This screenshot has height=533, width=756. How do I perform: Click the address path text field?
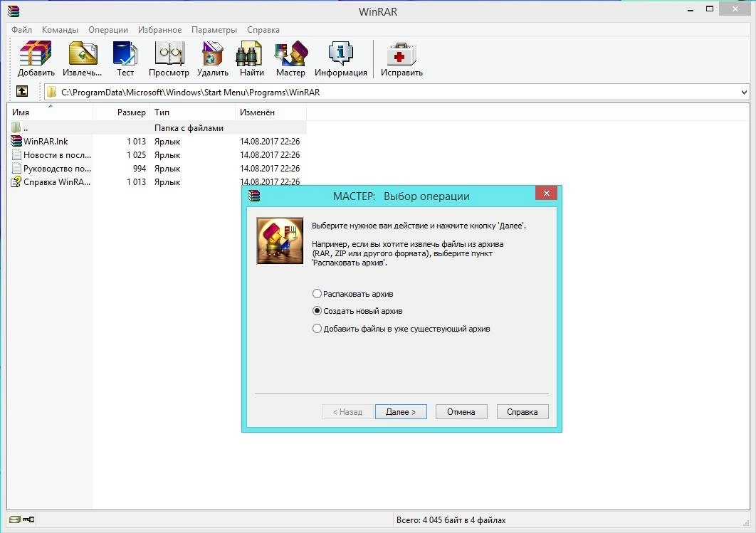click(x=397, y=92)
